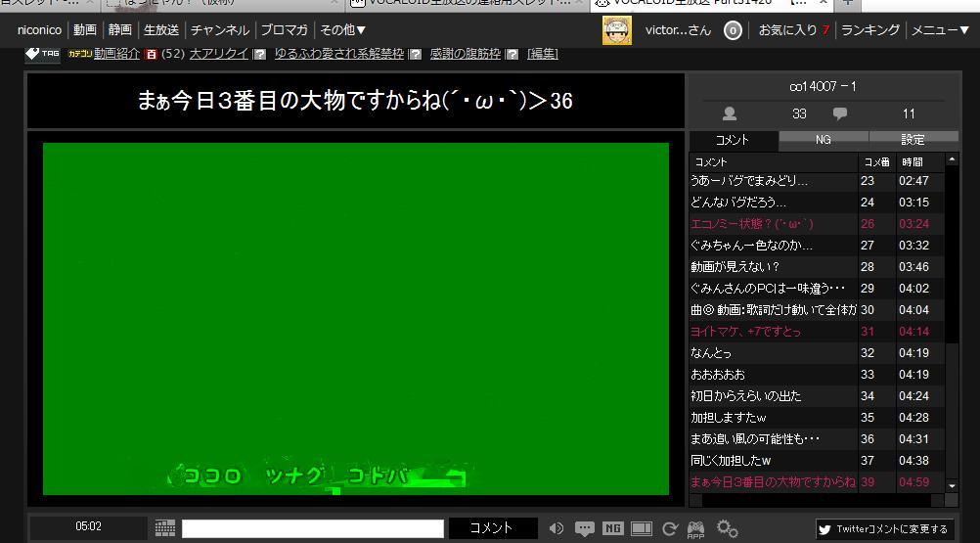
Task: Switch to the コメント tab
Action: (733, 140)
